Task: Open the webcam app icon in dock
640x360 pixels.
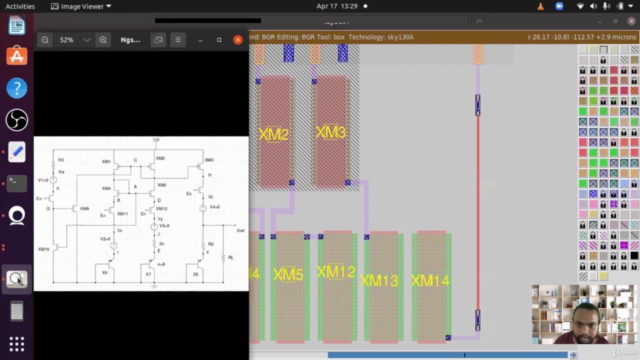Action: pos(17,216)
